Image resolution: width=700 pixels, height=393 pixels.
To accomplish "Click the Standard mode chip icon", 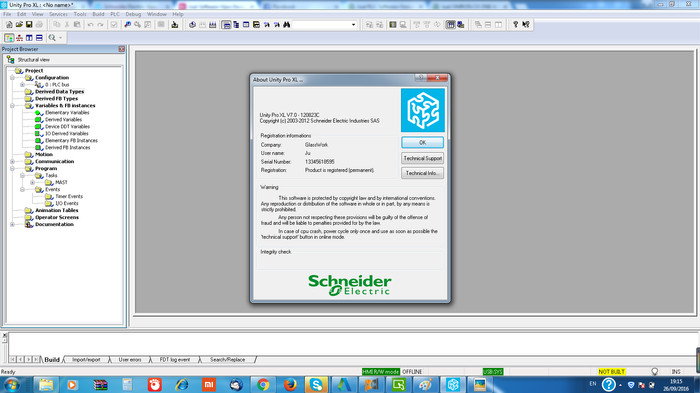I will 450,25.
